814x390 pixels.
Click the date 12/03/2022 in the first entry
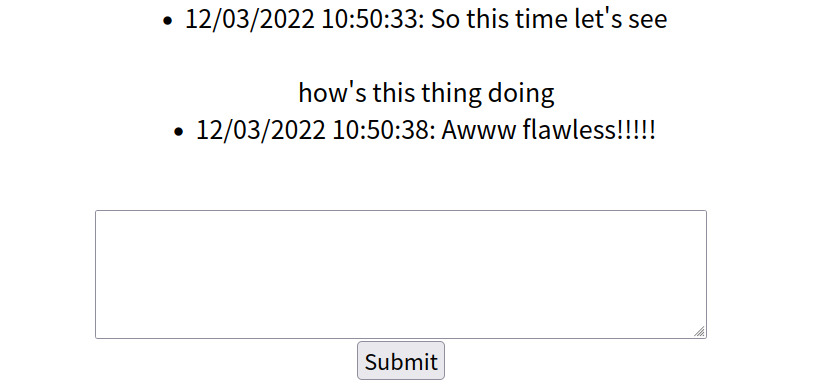(250, 20)
